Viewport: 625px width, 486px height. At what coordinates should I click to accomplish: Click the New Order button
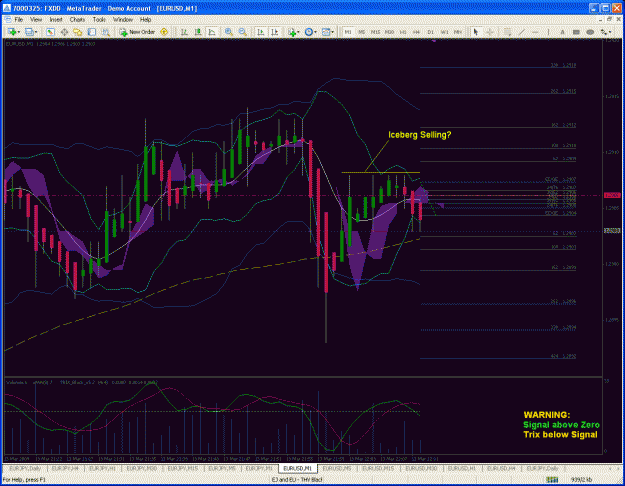pos(138,32)
